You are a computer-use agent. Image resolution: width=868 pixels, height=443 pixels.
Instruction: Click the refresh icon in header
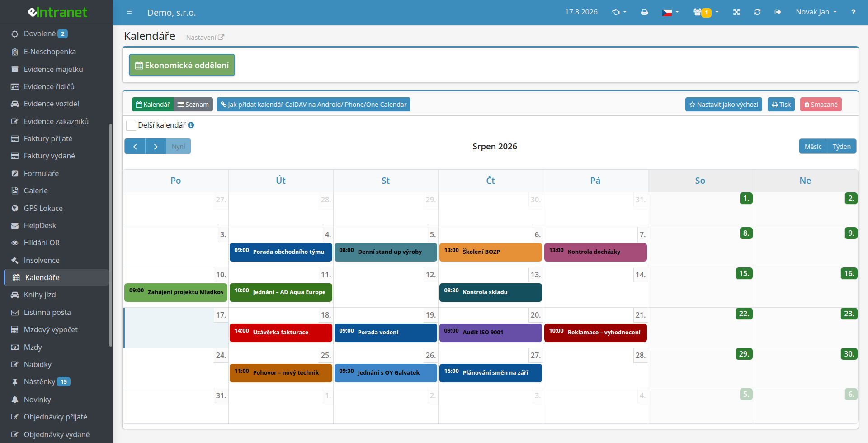tap(757, 12)
